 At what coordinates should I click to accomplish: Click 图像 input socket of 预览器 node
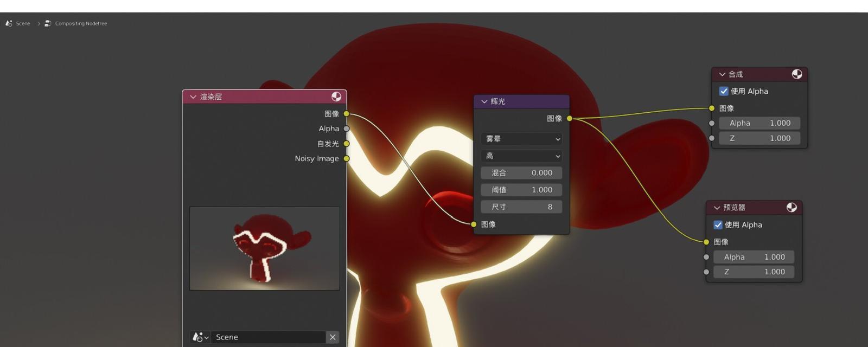tap(706, 242)
